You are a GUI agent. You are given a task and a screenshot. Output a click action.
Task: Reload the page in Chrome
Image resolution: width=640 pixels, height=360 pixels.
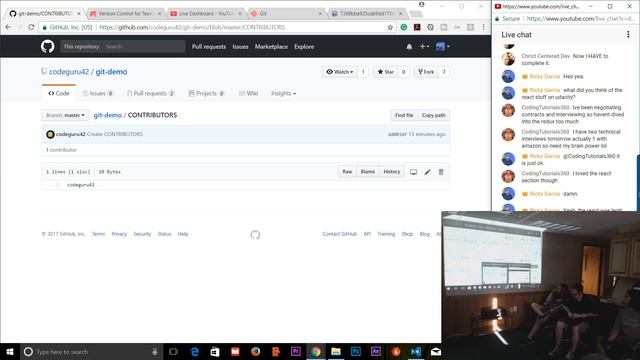(31, 27)
